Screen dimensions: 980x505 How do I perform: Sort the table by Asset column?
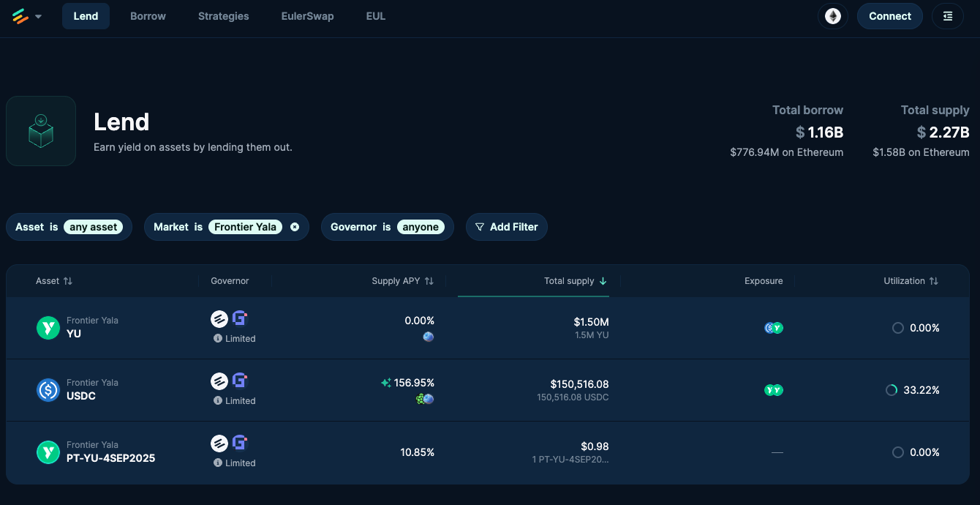tap(54, 281)
